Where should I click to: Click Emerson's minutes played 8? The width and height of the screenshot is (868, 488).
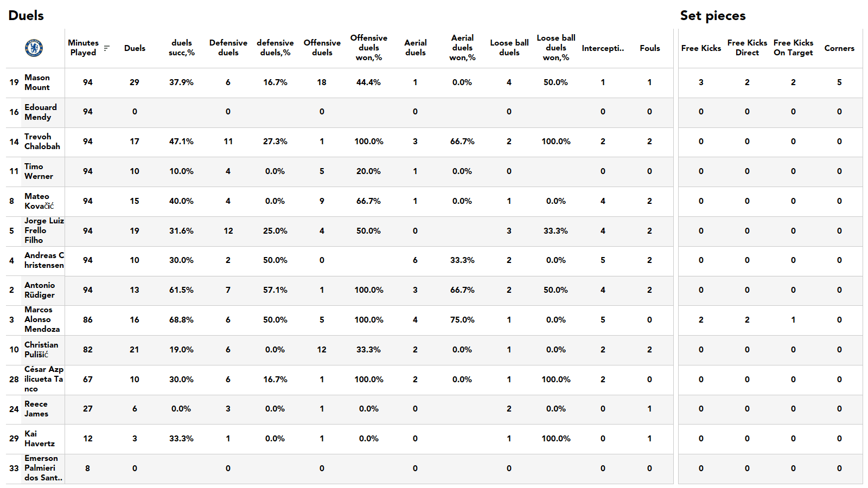point(87,468)
